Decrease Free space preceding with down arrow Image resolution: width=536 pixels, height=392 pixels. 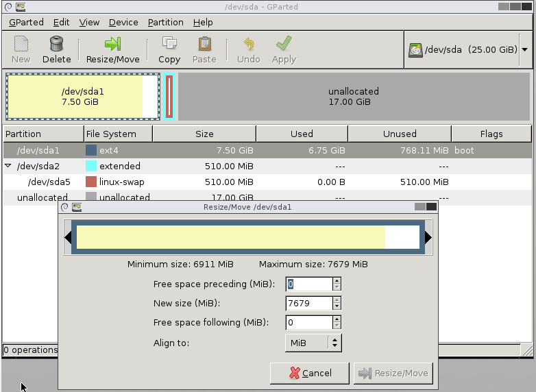(337, 287)
